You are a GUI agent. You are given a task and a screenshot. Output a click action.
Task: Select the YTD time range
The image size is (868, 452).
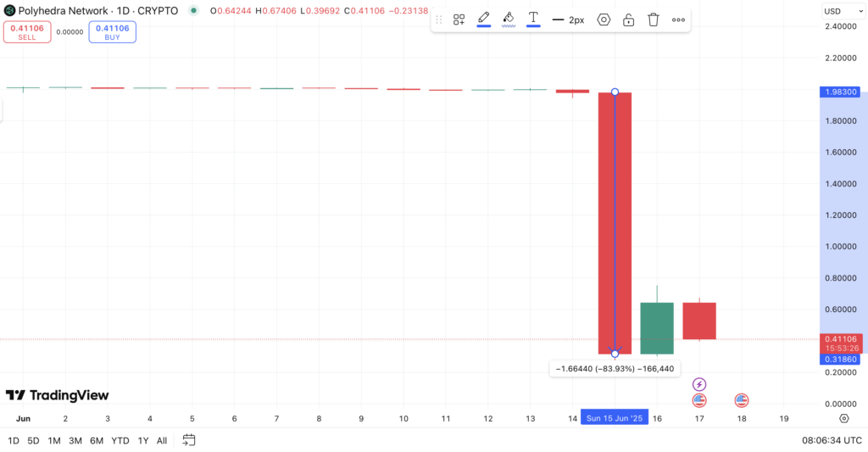pos(120,441)
